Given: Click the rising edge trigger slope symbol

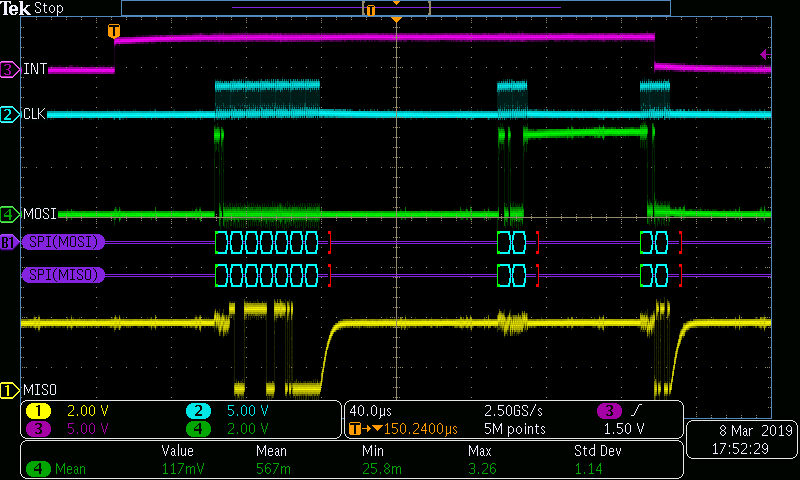Looking at the screenshot, I should tap(636, 411).
